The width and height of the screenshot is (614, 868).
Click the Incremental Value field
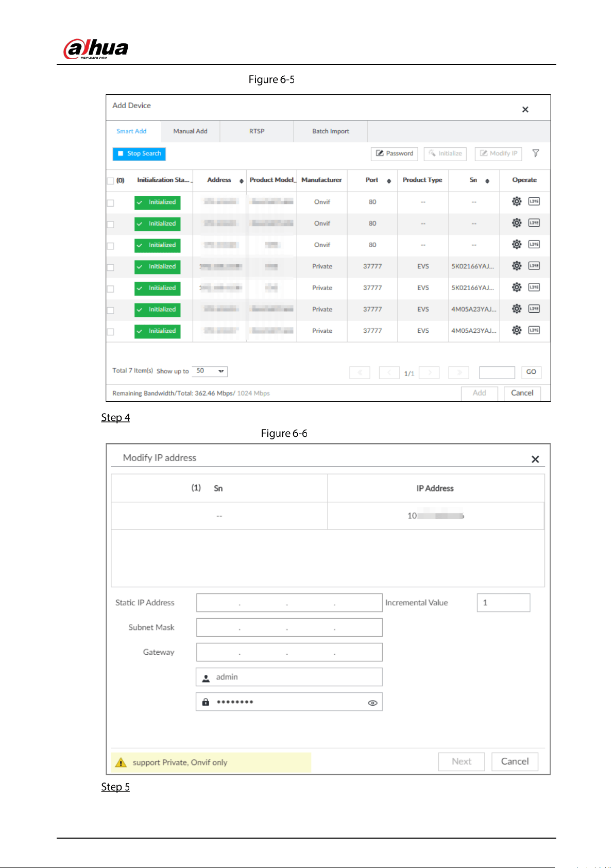(x=503, y=603)
